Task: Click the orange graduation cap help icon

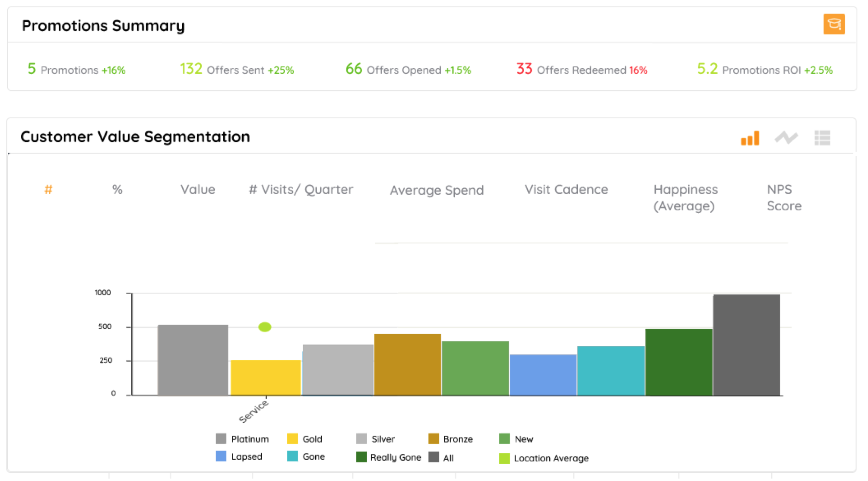Action: pyautogui.click(x=833, y=24)
